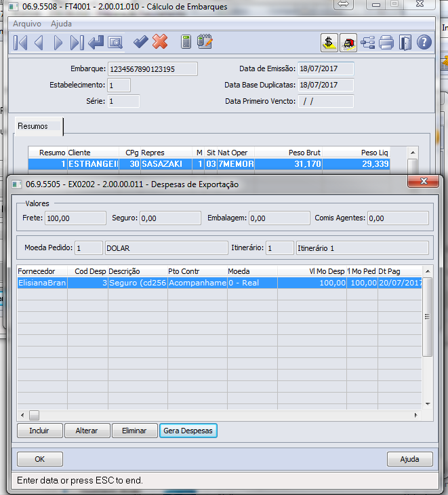Click the Embalagem value field
This screenshot has width=448, height=495.
coord(279,218)
